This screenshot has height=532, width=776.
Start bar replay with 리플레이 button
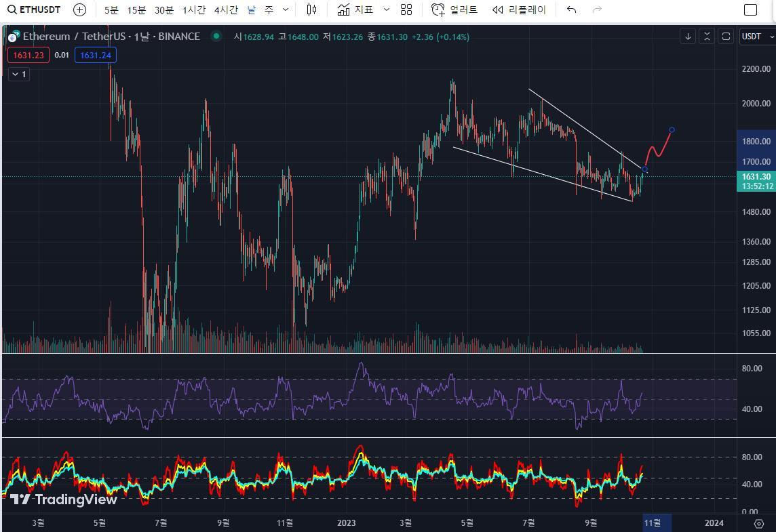pos(519,9)
